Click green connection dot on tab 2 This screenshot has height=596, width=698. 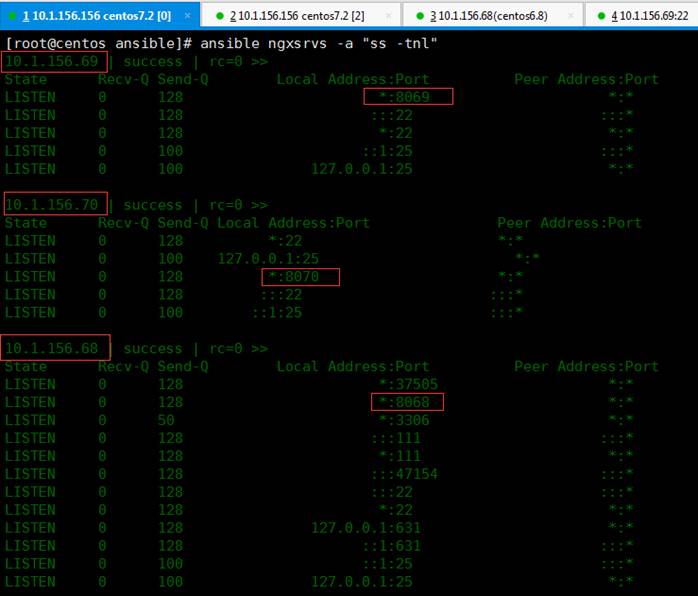pyautogui.click(x=219, y=16)
